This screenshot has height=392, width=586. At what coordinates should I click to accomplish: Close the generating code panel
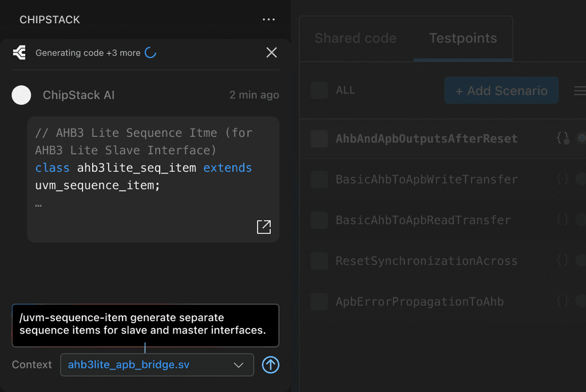271,53
